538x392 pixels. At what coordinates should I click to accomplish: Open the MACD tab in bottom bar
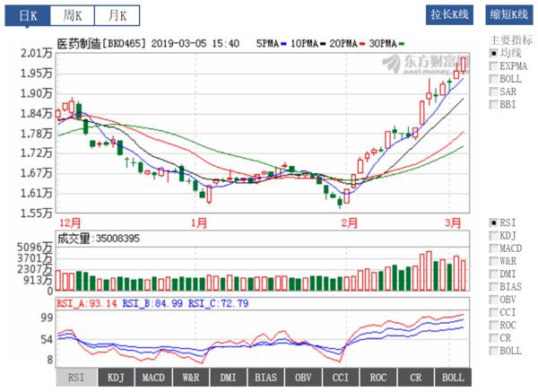(152, 378)
